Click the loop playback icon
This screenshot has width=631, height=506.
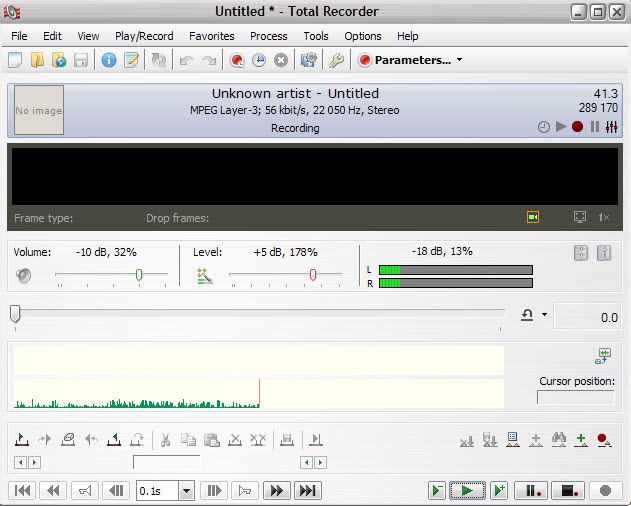tap(527, 315)
